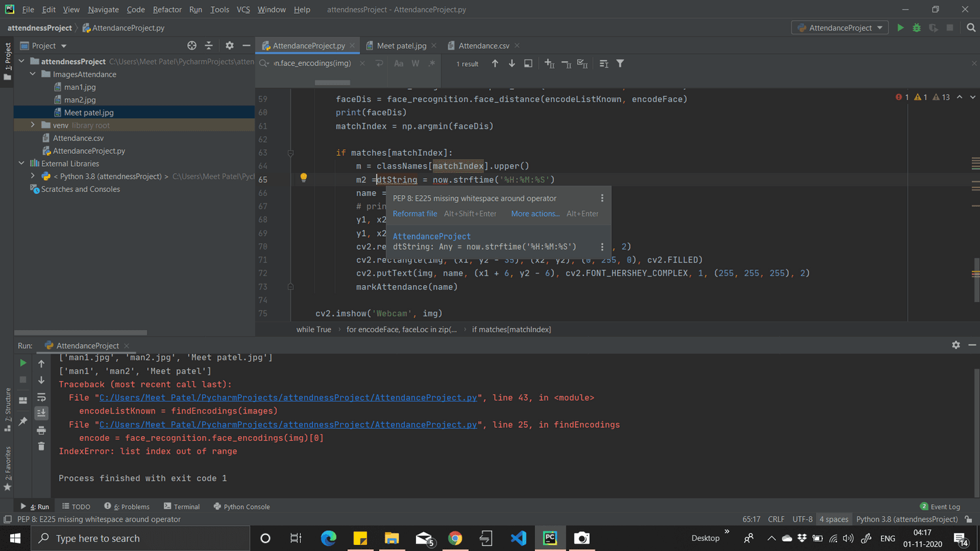Expand Python 3.8 (attendnessProject) library node
980x551 pixels.
coord(33,176)
